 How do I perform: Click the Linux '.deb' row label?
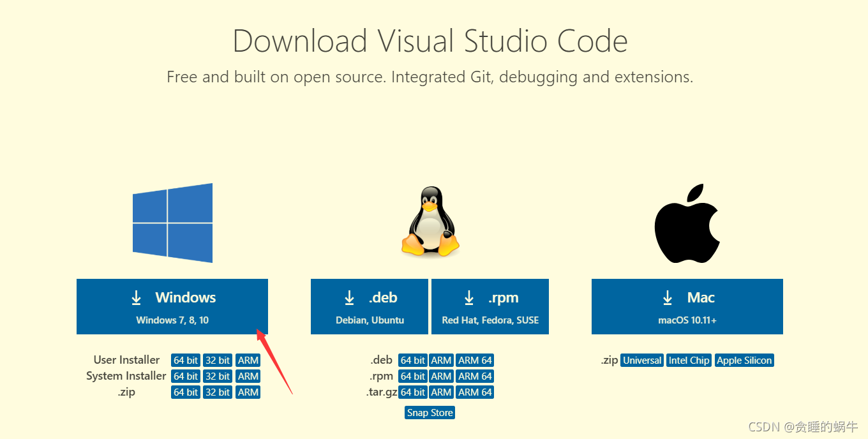pyautogui.click(x=382, y=360)
